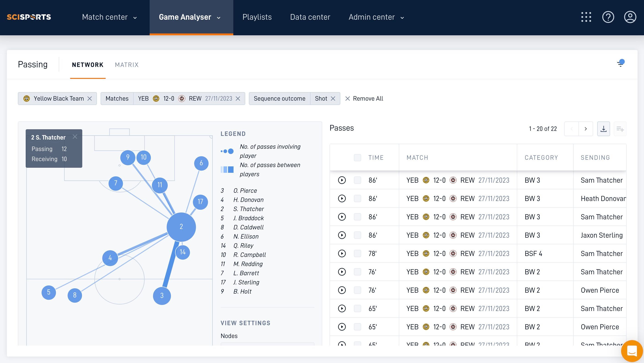Screen dimensions: 644x363
Task: Click legend entry B. Holt
Action: 236,291
